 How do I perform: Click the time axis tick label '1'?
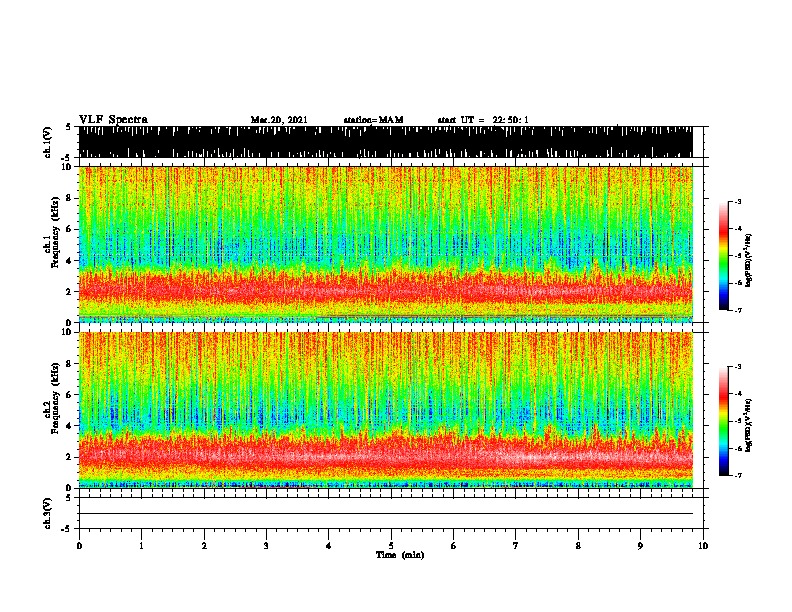tap(141, 546)
